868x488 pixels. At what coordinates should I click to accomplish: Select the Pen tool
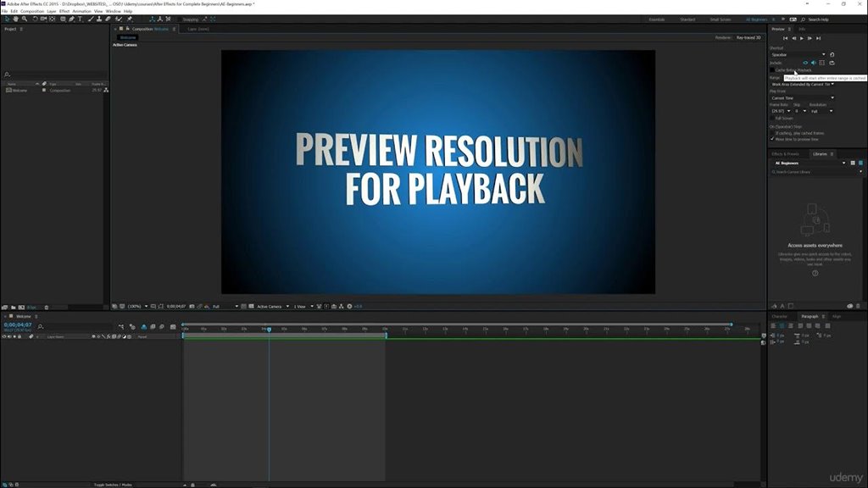point(71,19)
